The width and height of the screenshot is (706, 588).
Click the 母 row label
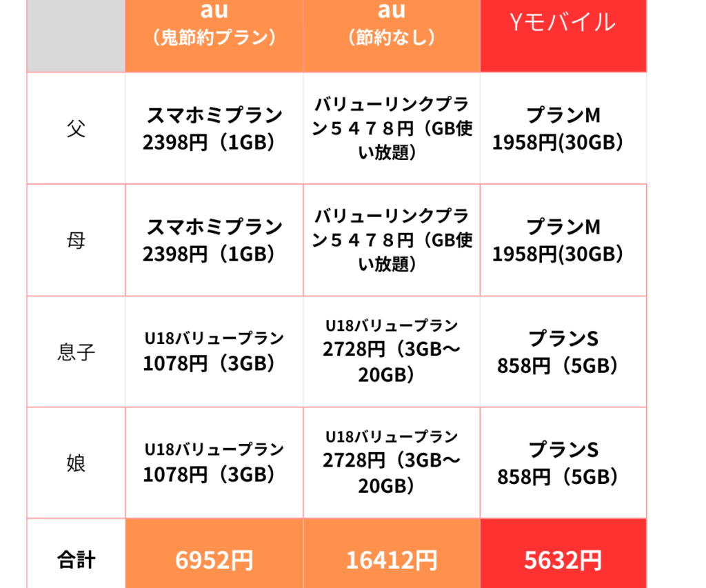pyautogui.click(x=76, y=241)
